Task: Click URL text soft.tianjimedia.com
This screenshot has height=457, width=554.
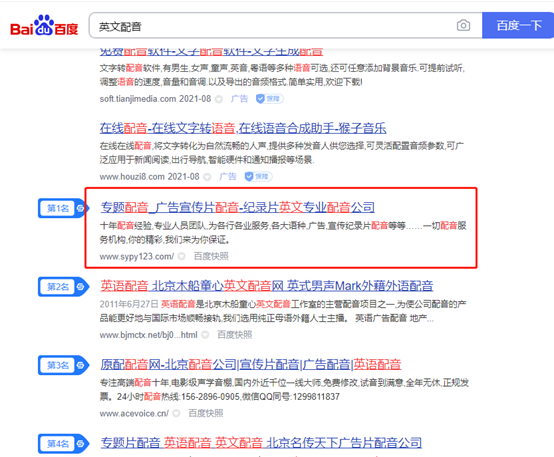Action: tap(138, 99)
